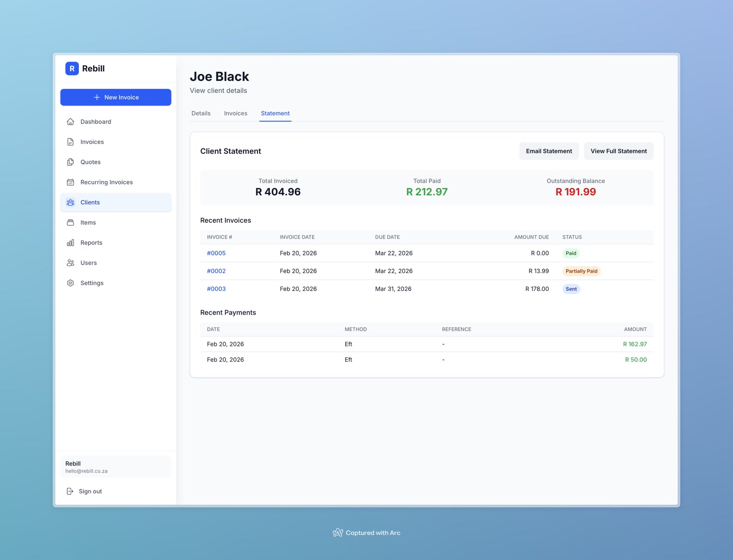
Task: Click the Partially Paid status badge
Action: (581, 271)
